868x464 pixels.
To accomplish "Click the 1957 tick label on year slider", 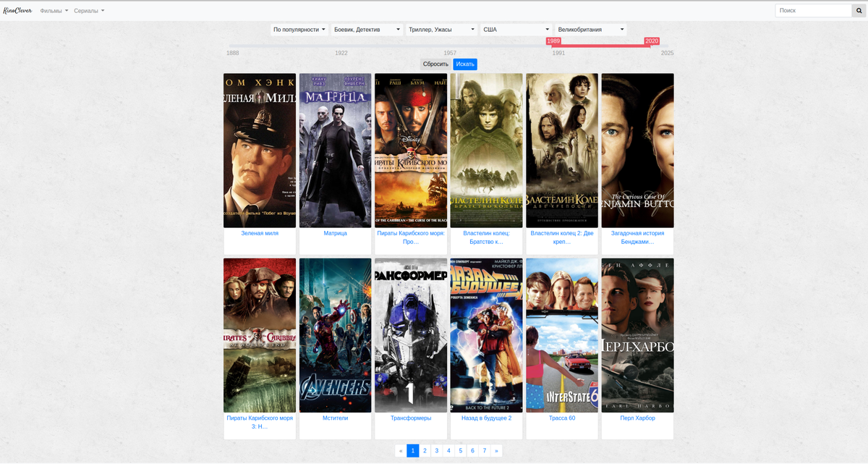I will (450, 54).
